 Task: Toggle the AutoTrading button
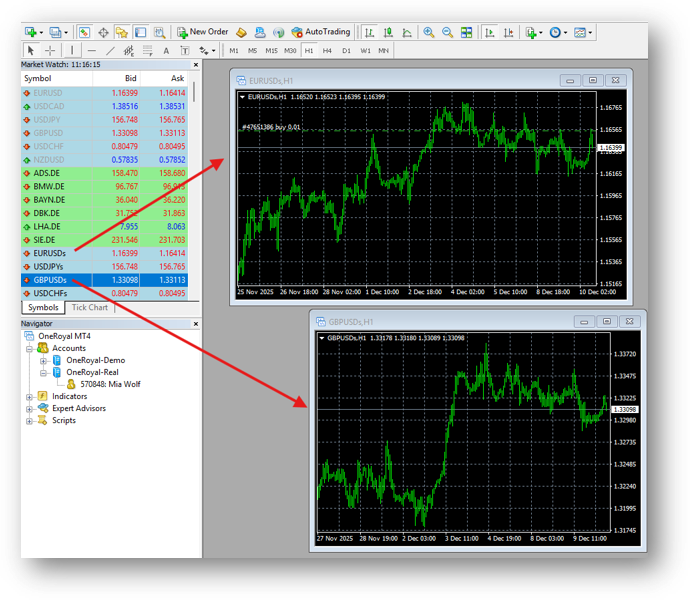pos(321,32)
